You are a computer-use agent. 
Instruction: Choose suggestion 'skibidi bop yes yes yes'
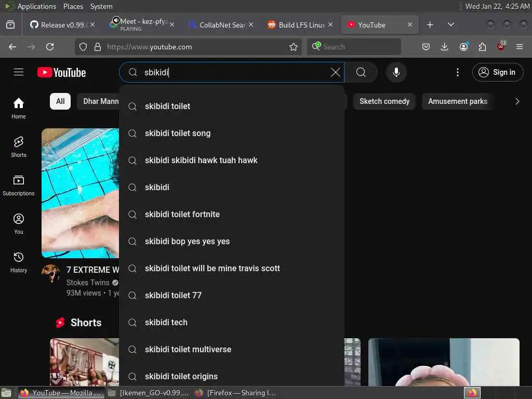coord(232,241)
